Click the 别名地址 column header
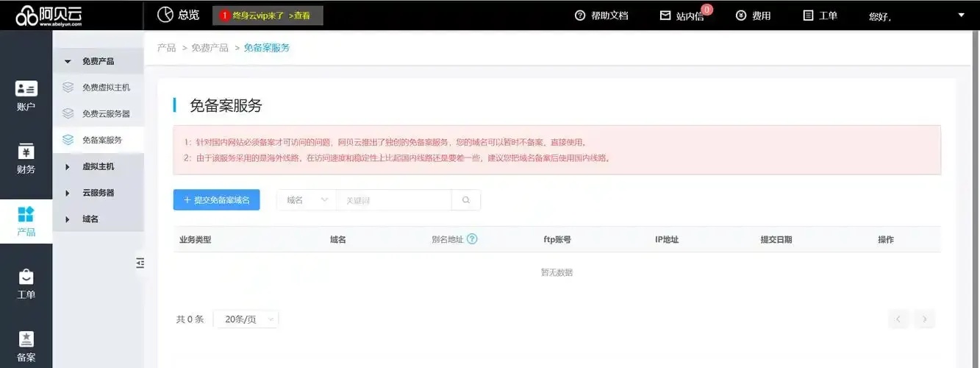Image resolution: width=980 pixels, height=368 pixels. [447, 240]
